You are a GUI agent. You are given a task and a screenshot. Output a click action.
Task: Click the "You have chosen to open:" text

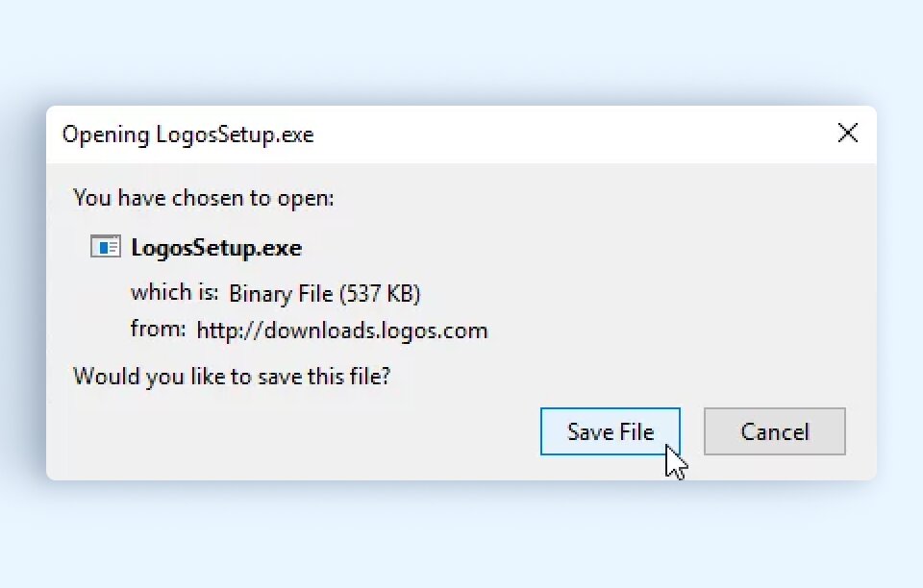pyautogui.click(x=204, y=198)
